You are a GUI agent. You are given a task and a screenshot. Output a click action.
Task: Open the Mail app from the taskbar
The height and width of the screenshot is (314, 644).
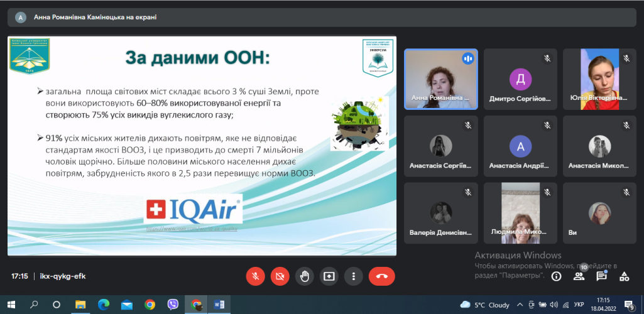[x=126, y=305]
